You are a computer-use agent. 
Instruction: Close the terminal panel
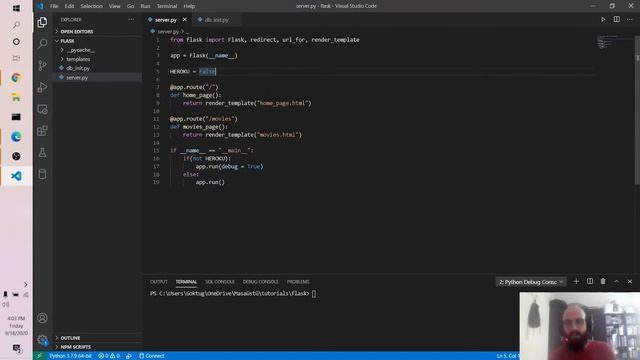pos(630,282)
